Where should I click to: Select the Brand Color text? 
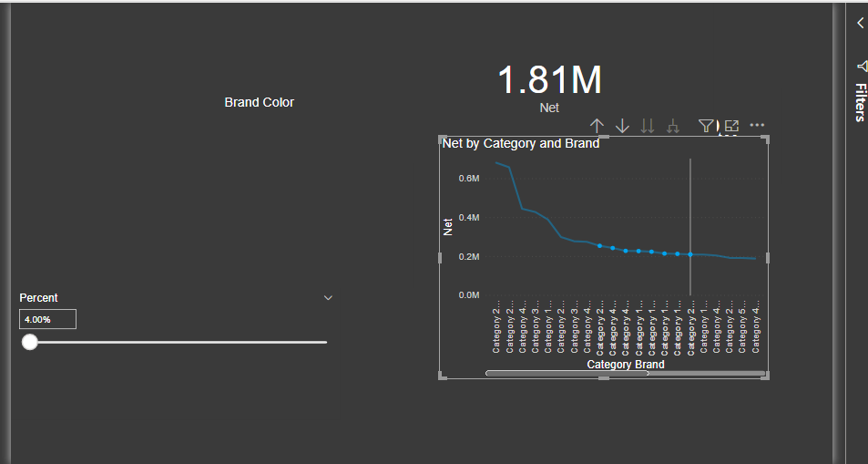[x=259, y=102]
